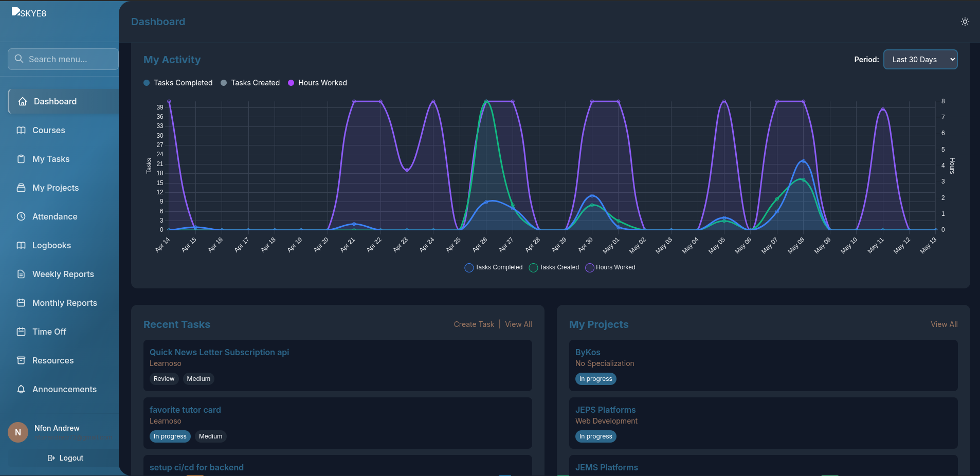The height and width of the screenshot is (476, 980).
Task: Click the My Activity heading
Action: pos(172,60)
